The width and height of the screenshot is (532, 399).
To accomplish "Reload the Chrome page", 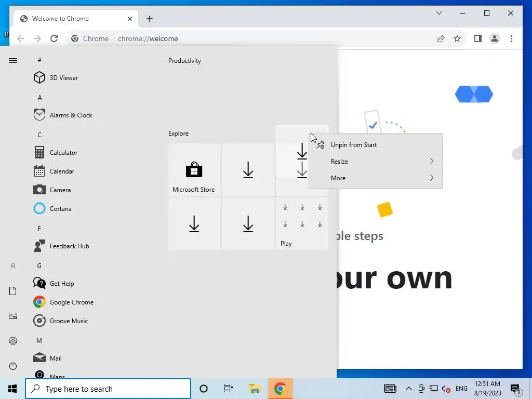I will pos(54,38).
